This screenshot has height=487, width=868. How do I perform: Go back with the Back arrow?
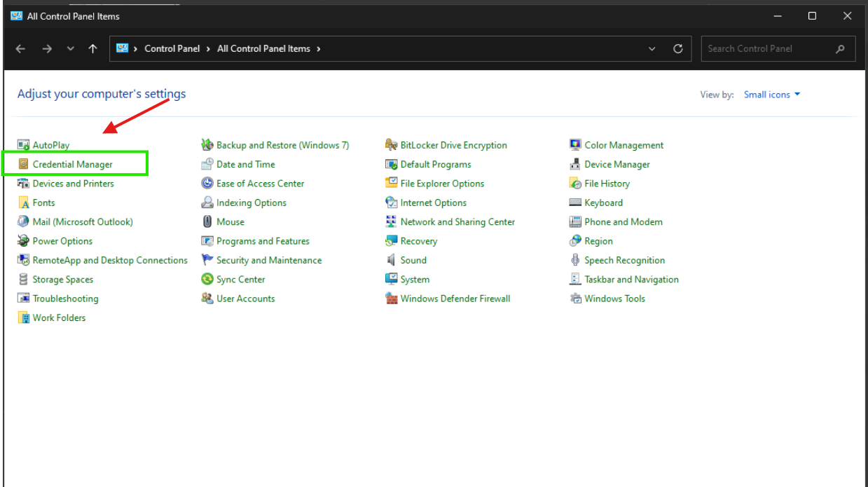pos(20,49)
